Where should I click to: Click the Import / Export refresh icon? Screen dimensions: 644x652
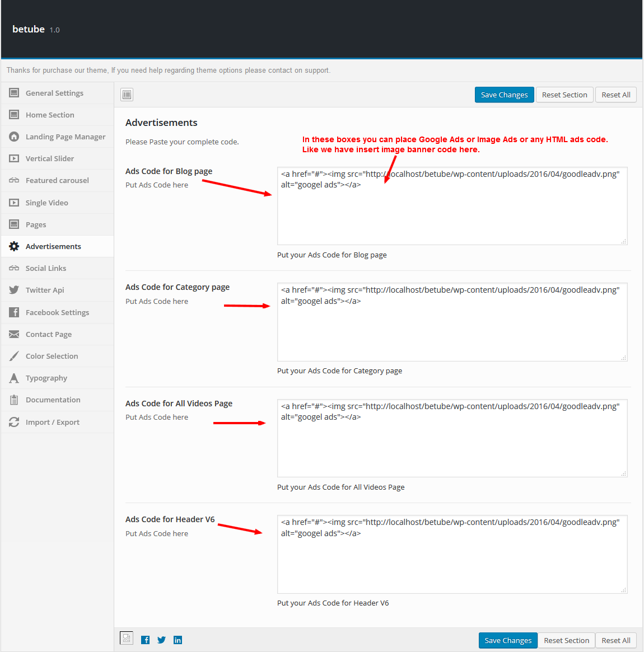[13, 422]
